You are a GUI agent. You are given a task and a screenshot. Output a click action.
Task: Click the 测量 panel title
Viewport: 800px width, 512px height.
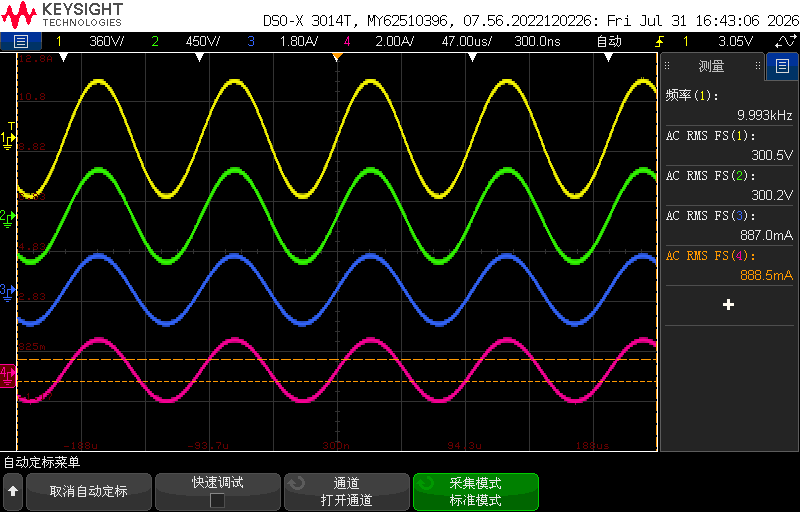tap(711, 66)
